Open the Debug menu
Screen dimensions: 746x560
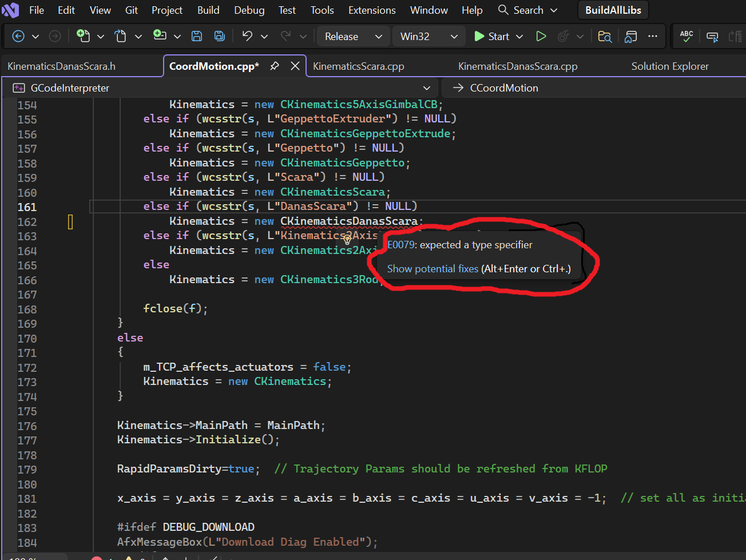(x=249, y=10)
